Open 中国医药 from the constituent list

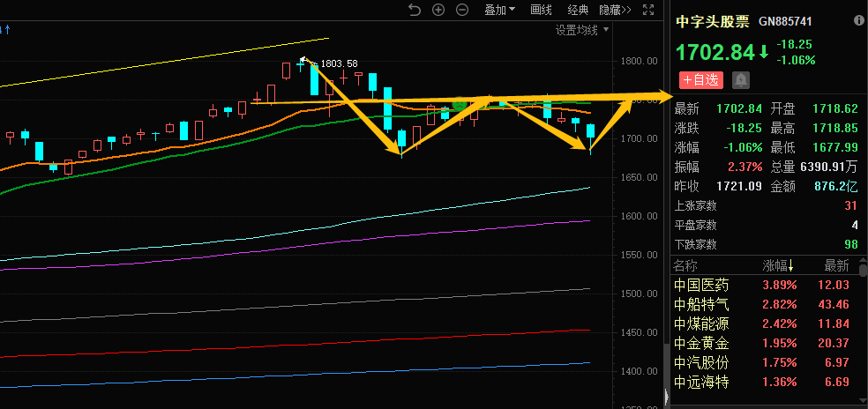(x=701, y=285)
